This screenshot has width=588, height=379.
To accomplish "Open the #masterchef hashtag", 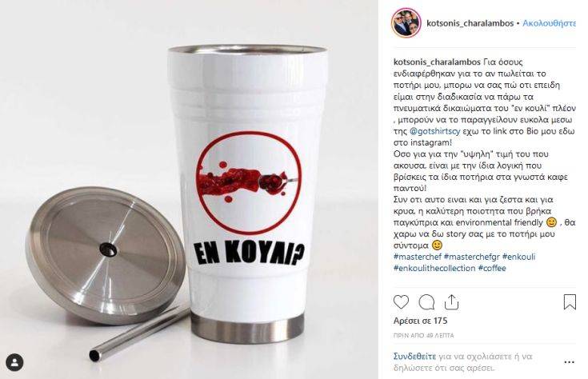I will click(x=418, y=257).
